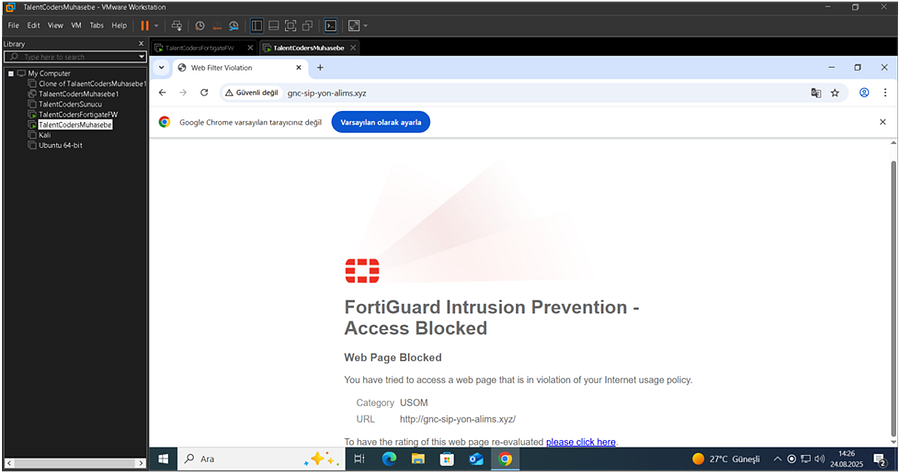
Task: Dismiss the default browser infobar
Action: [x=883, y=122]
